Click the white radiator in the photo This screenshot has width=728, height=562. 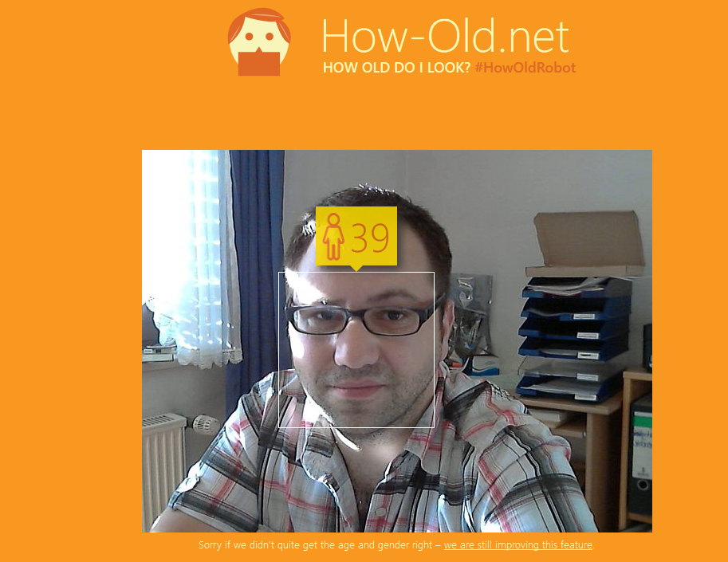click(x=164, y=469)
